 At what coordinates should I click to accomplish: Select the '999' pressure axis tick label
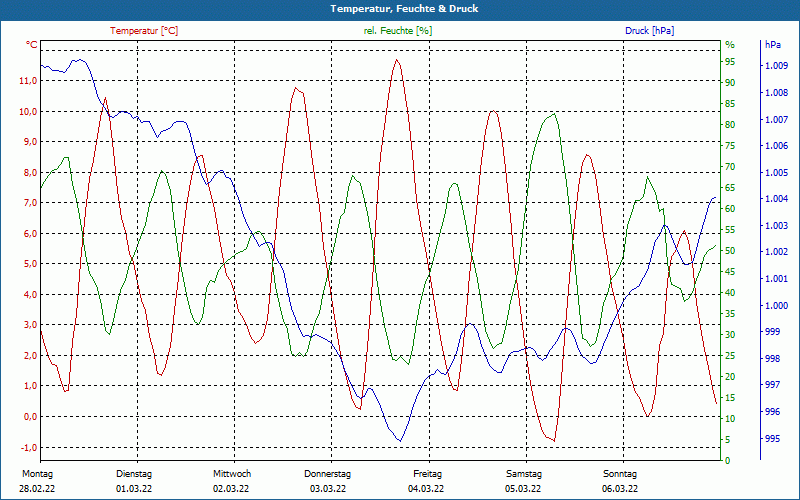click(772, 332)
